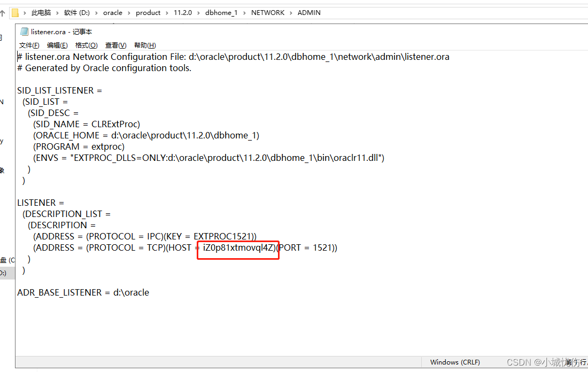This screenshot has width=588, height=372.
Task: Open the 编辑(E) menu
Action: (57, 45)
